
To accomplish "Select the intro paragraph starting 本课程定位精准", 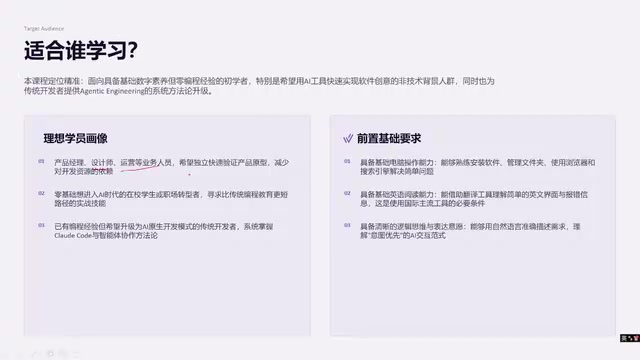I will click(x=259, y=86).
